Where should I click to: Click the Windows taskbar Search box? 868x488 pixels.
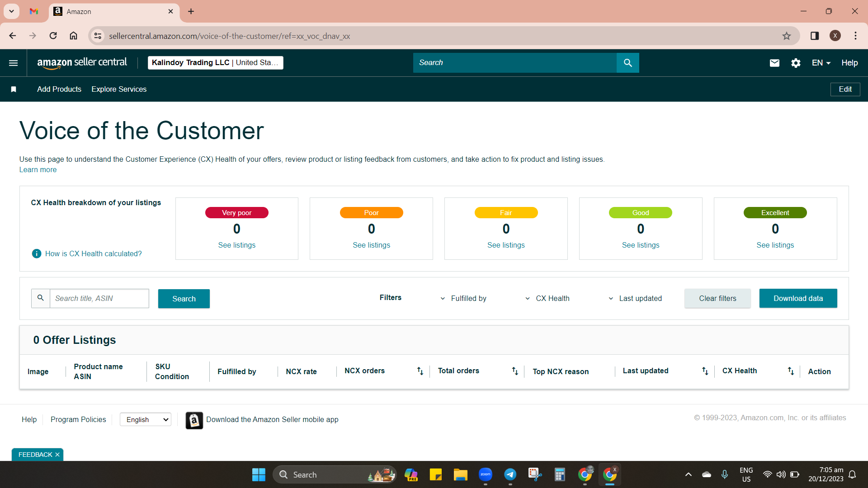tap(335, 474)
